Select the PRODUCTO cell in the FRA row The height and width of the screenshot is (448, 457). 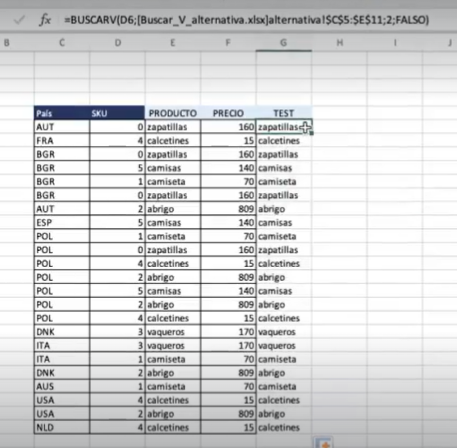(173, 141)
